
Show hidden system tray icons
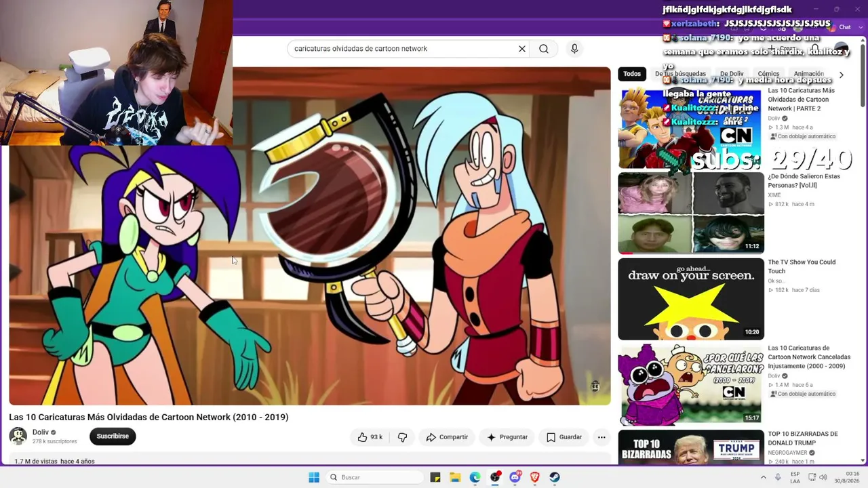click(x=763, y=477)
